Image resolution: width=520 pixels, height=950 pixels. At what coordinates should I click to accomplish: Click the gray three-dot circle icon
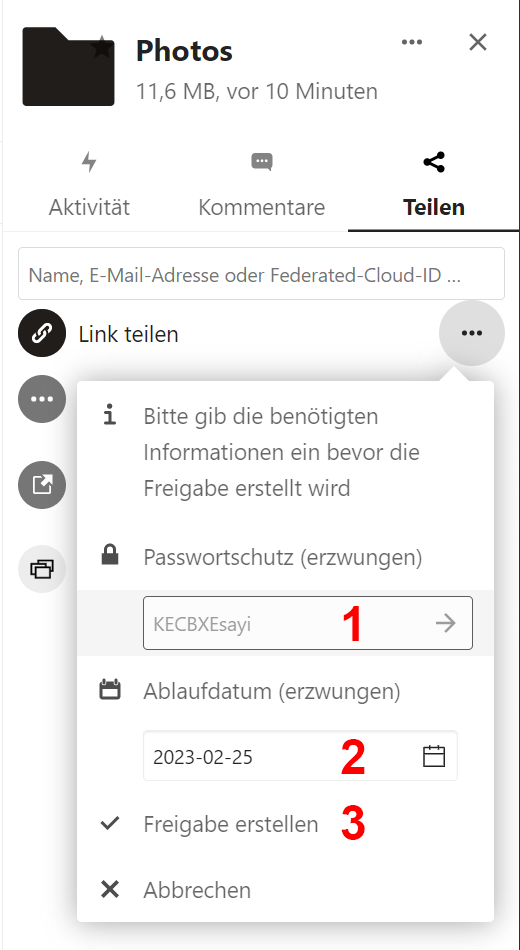pos(42,399)
